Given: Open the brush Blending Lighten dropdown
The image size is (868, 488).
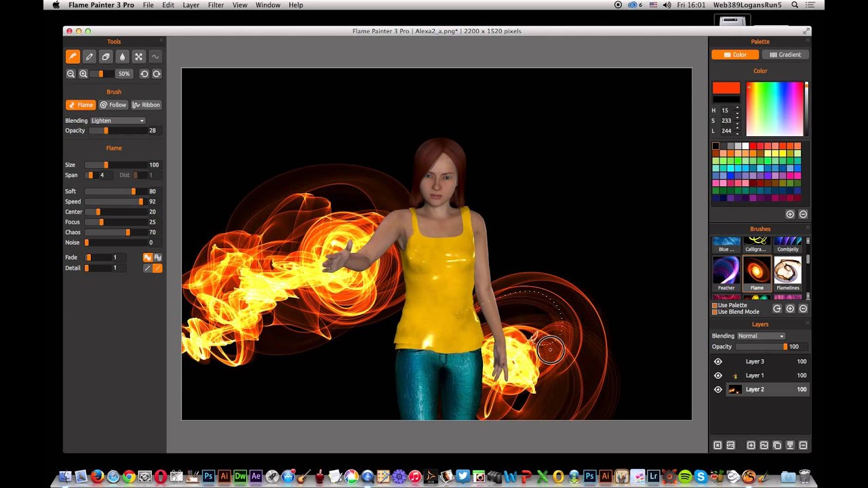Looking at the screenshot, I should point(118,121).
